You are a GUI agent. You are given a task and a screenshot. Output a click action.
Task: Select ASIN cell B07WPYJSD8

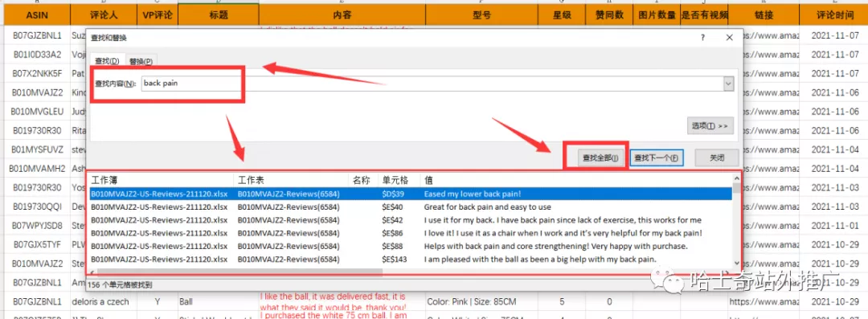37,226
